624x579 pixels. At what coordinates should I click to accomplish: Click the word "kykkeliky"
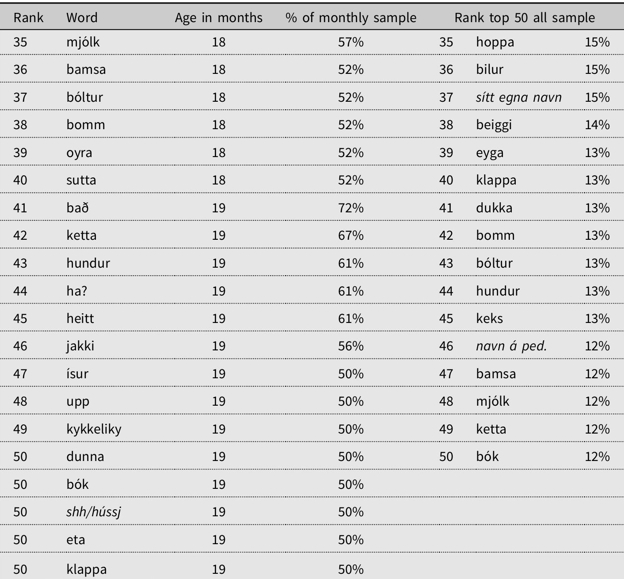pos(94,429)
